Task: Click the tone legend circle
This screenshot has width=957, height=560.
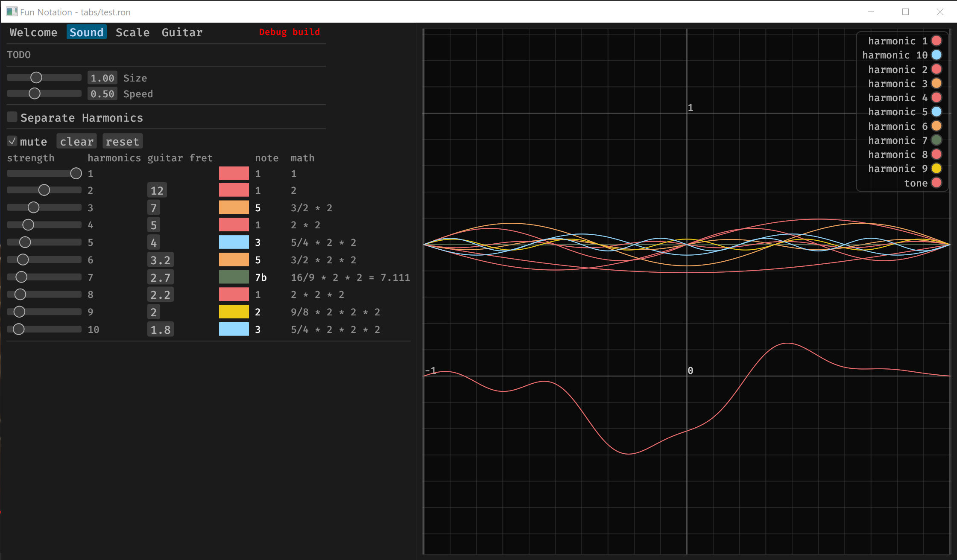Action: point(936,183)
